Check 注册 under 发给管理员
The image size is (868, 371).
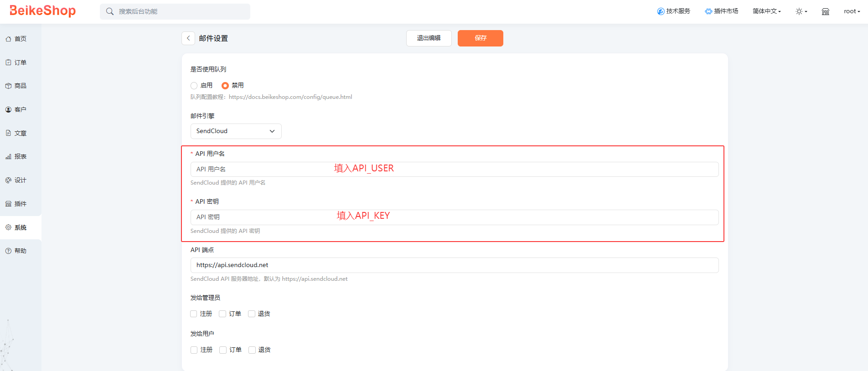click(x=194, y=314)
